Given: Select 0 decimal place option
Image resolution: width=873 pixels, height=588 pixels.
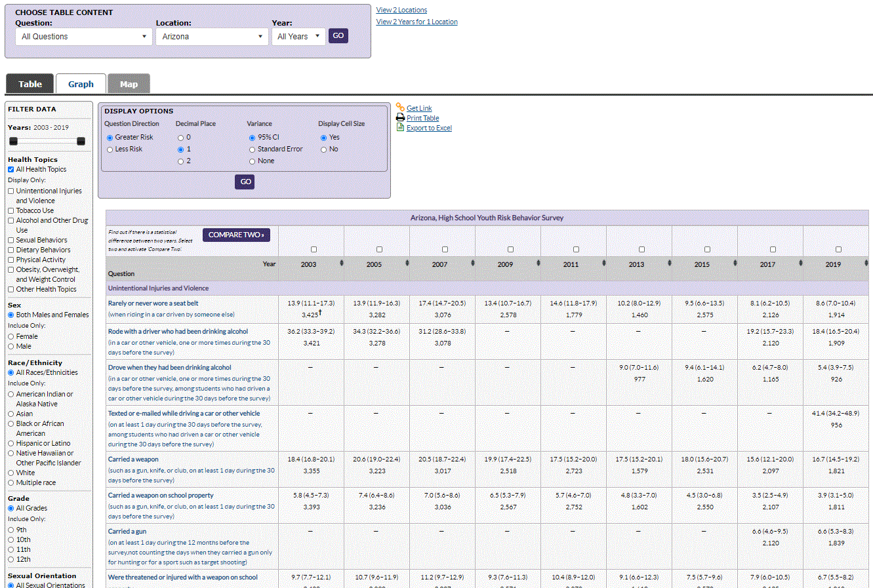Looking at the screenshot, I should pyautogui.click(x=180, y=138).
